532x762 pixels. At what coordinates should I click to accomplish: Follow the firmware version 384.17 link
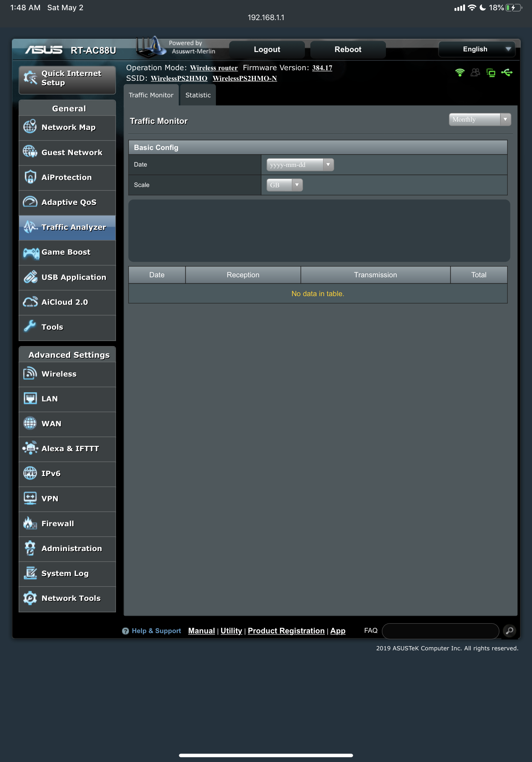coord(322,68)
